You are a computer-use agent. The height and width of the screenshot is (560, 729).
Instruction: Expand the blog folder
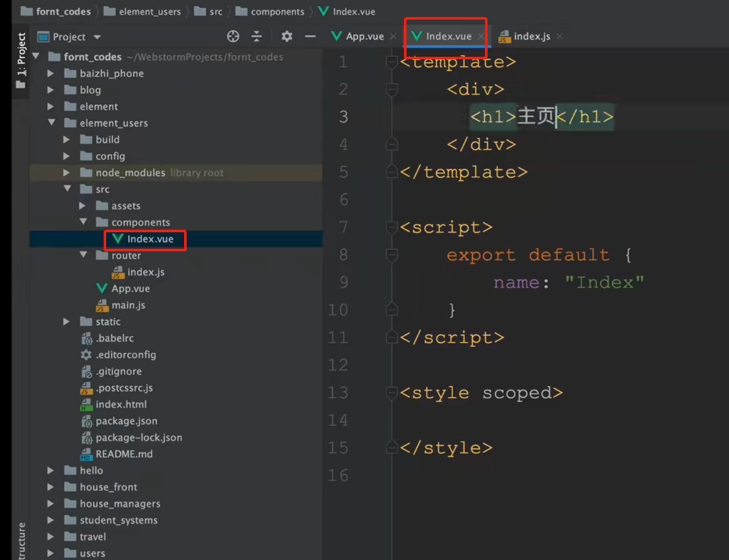(x=50, y=90)
